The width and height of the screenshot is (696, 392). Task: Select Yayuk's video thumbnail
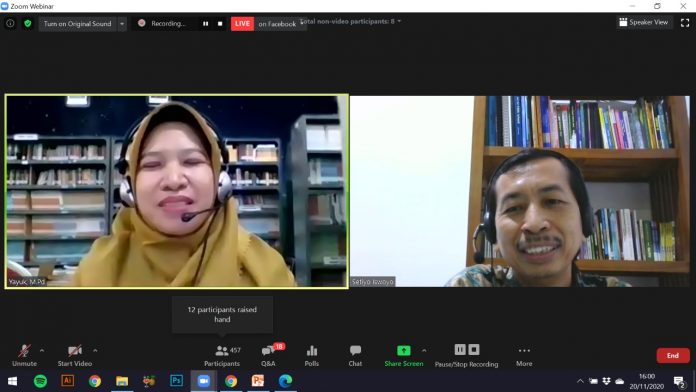click(x=177, y=191)
